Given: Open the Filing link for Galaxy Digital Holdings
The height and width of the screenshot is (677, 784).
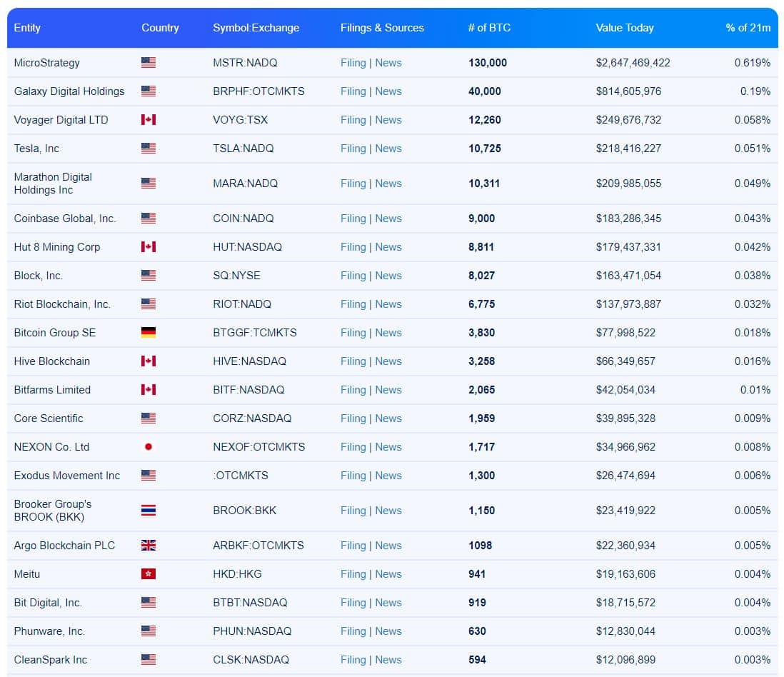Looking at the screenshot, I should pyautogui.click(x=353, y=91).
